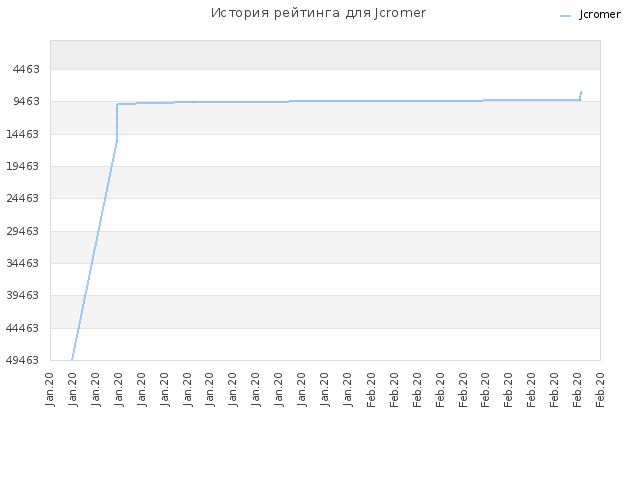
Task: Click the steep rising segment of the line
Action: tap(95, 249)
